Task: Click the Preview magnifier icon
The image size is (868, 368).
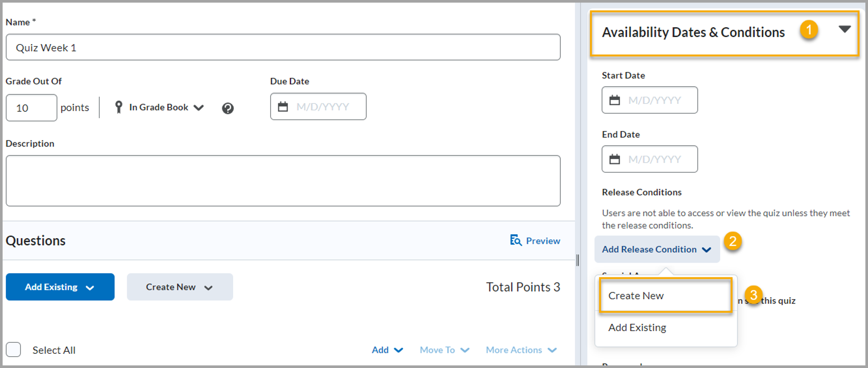Action: (x=516, y=240)
